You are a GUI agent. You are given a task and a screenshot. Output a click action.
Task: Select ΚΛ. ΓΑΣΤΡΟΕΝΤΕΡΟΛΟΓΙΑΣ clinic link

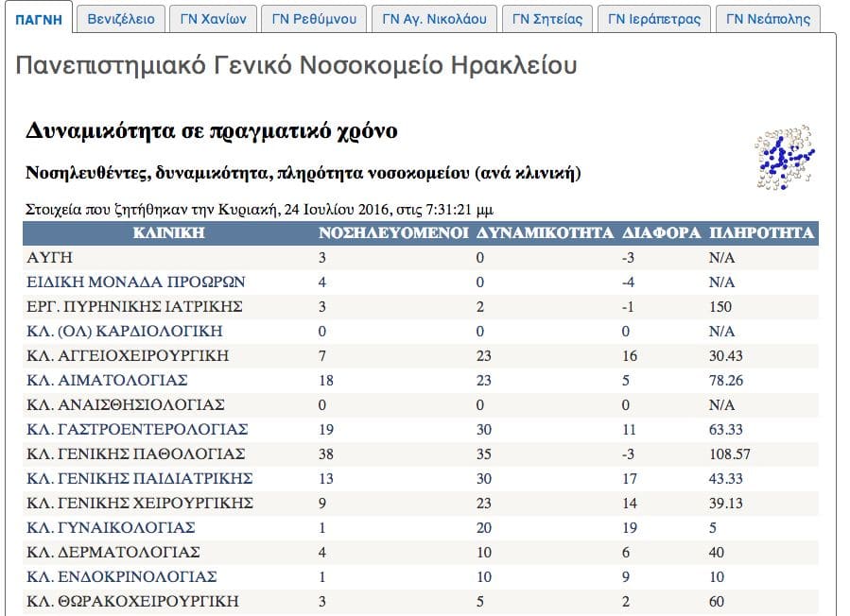pyautogui.click(x=137, y=429)
